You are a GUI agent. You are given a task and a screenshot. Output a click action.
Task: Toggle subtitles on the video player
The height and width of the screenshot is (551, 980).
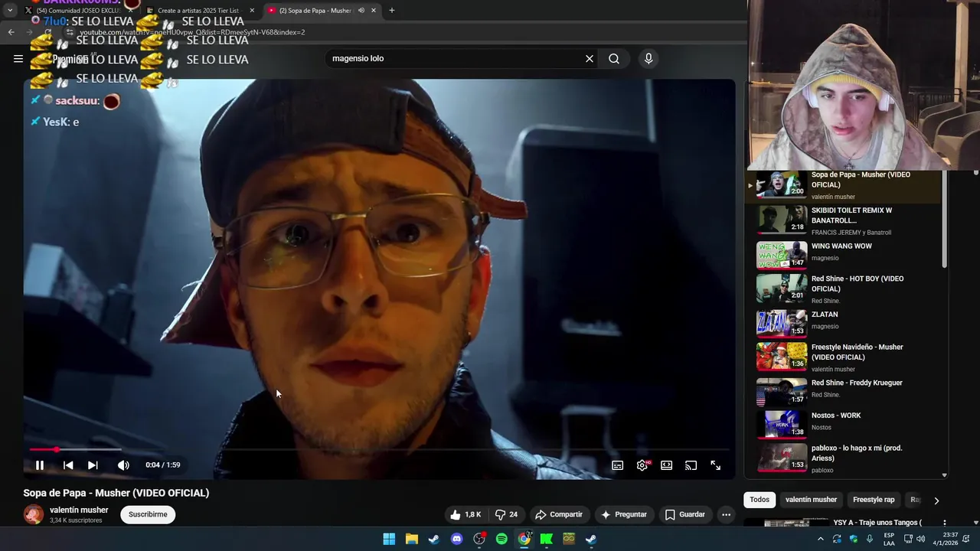[x=617, y=465]
